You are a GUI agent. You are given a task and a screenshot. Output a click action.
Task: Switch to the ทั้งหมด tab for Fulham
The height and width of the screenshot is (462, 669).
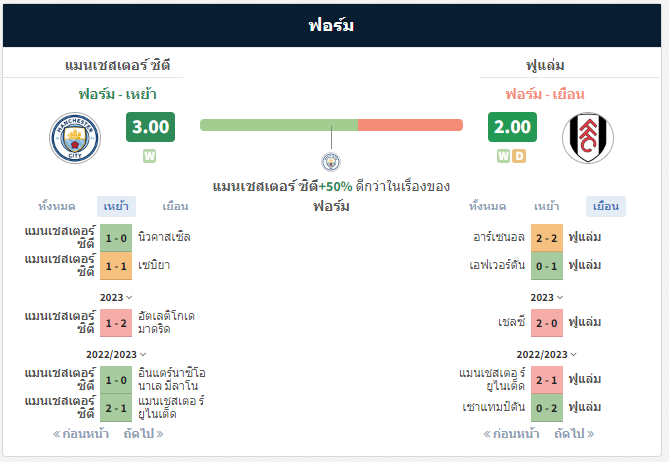[488, 206]
